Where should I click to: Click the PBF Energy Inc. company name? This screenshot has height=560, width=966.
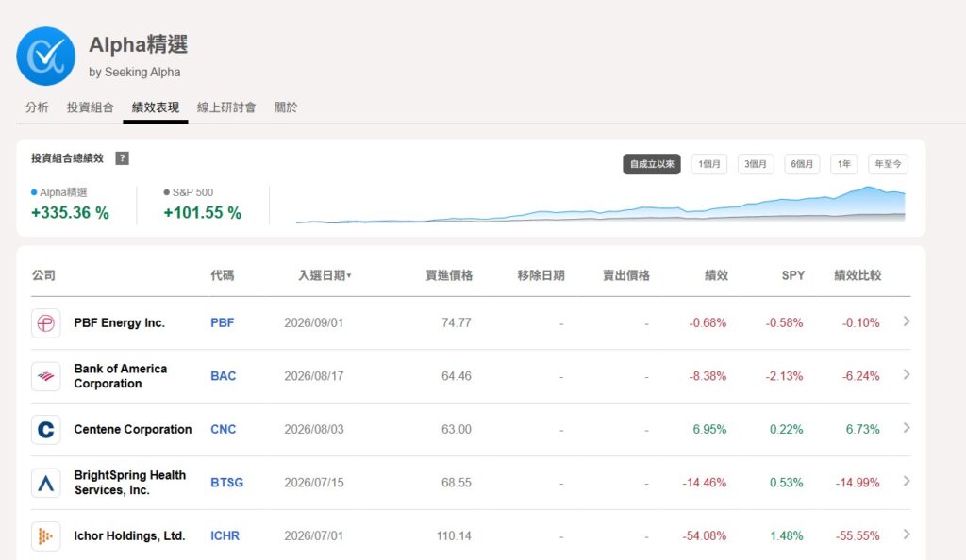(120, 323)
